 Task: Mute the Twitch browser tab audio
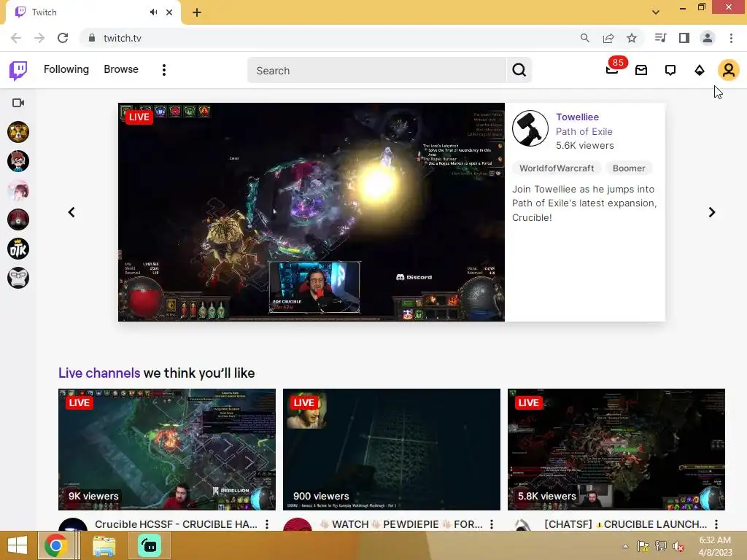153,12
